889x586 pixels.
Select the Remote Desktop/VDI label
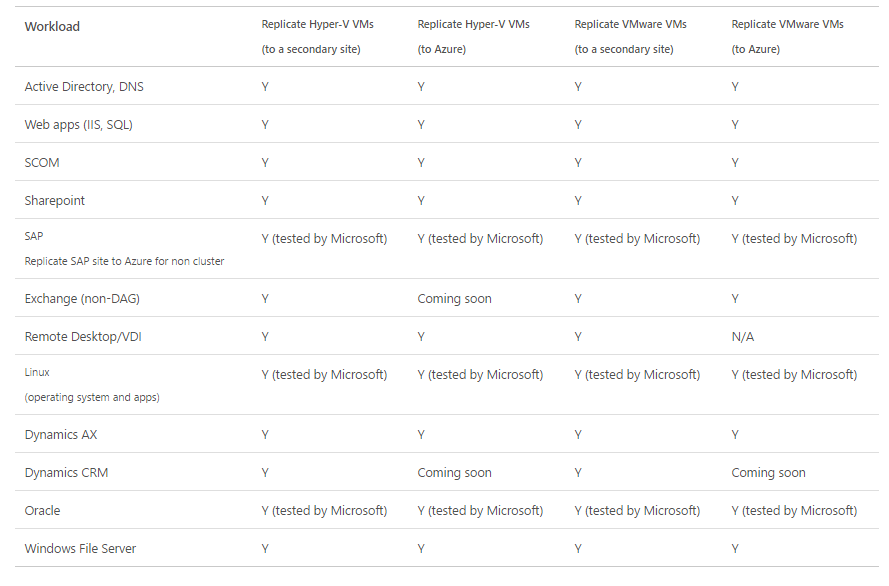[x=83, y=337]
